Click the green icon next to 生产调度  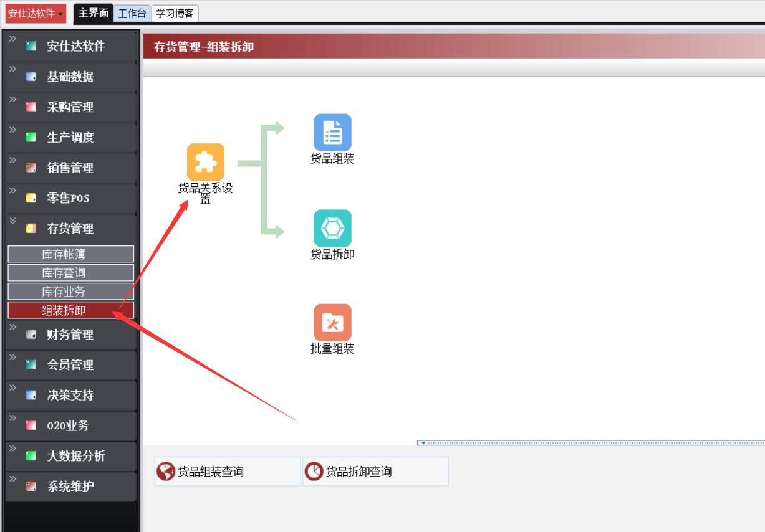tap(31, 138)
